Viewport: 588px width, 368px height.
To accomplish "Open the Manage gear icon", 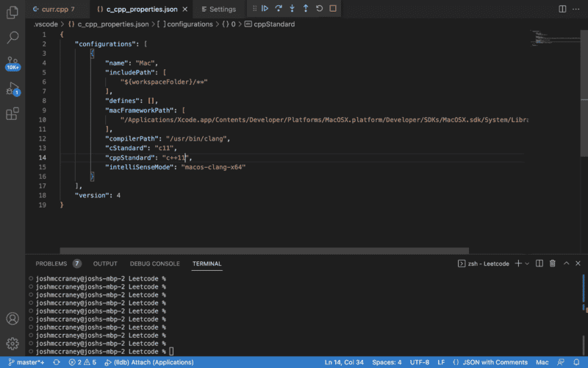I will [12, 344].
